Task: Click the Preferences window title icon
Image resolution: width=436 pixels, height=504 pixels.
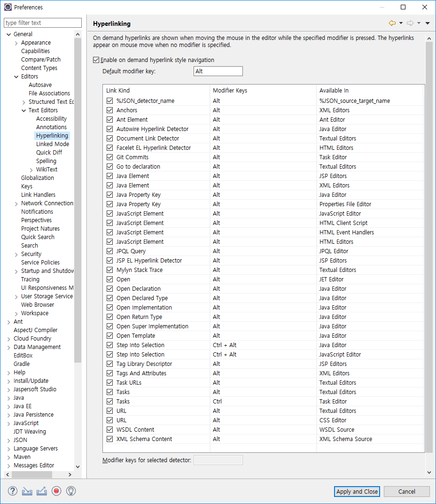Action: coord(8,7)
